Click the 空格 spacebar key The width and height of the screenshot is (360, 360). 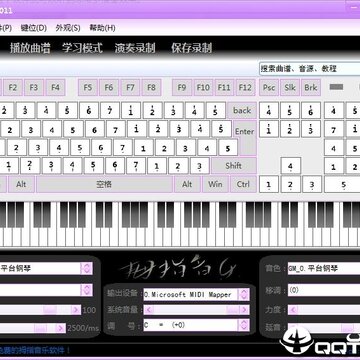[x=104, y=184]
